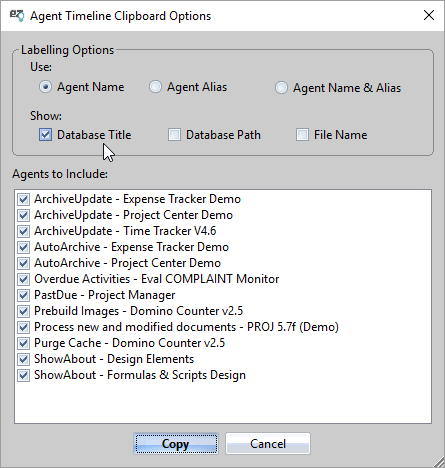The width and height of the screenshot is (445, 468).
Task: Uncheck ArchiveUpdate - Expense Tracker Demo
Action: (x=23, y=199)
